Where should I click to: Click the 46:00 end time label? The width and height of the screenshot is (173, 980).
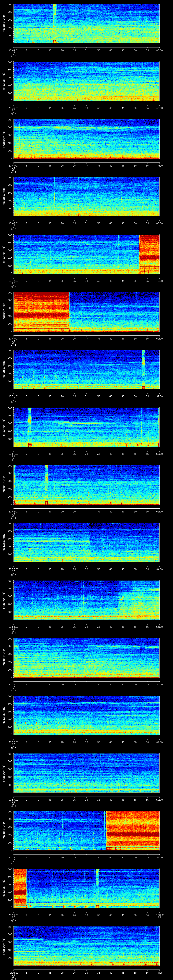[x=159, y=108]
